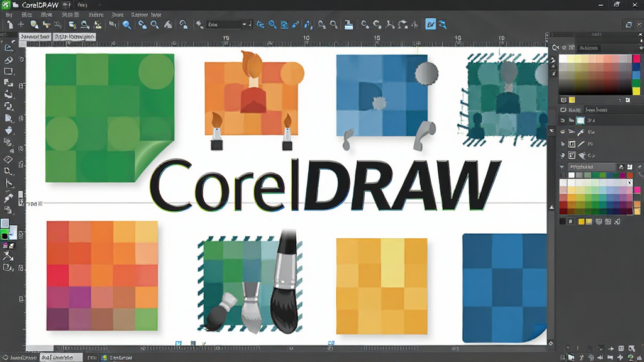Click the small yellow square below the top color grid
The width and height of the screenshot is (644, 362).
pos(572,100)
